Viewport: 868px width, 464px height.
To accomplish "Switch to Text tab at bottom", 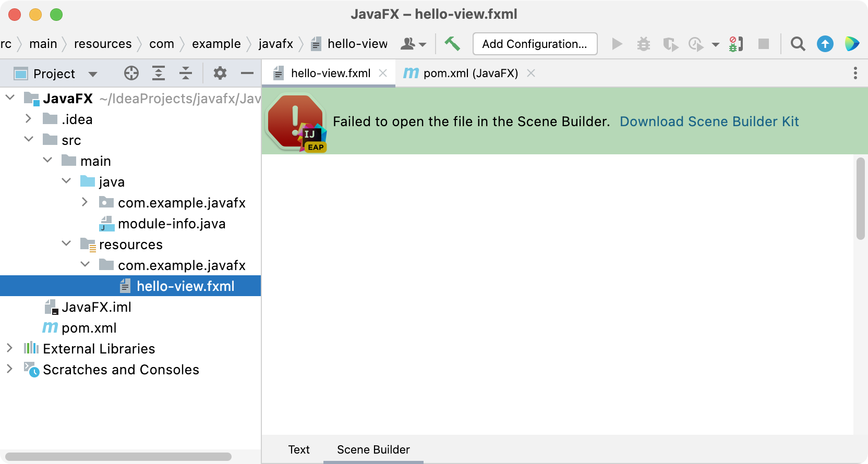I will pyautogui.click(x=299, y=449).
